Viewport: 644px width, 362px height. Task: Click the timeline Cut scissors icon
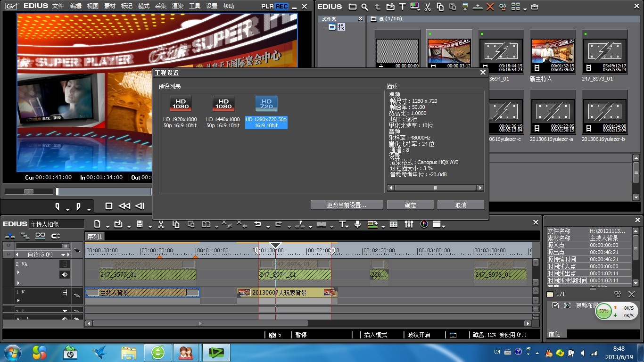(x=161, y=224)
